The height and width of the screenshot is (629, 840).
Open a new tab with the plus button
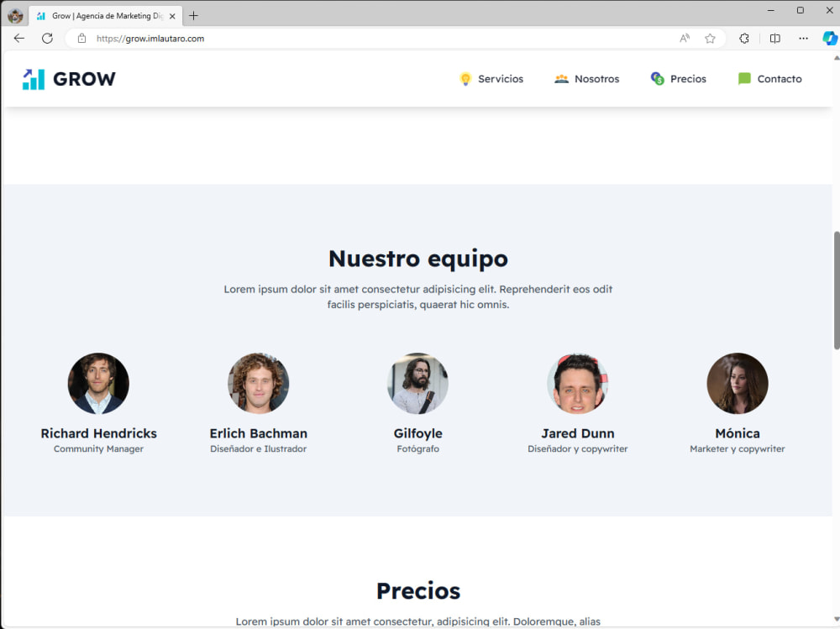pyautogui.click(x=193, y=16)
